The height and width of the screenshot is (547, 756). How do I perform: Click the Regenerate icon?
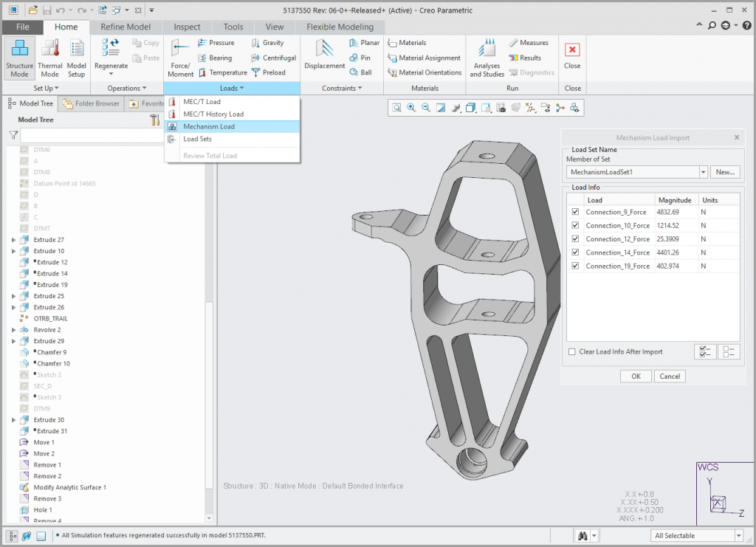click(x=111, y=47)
